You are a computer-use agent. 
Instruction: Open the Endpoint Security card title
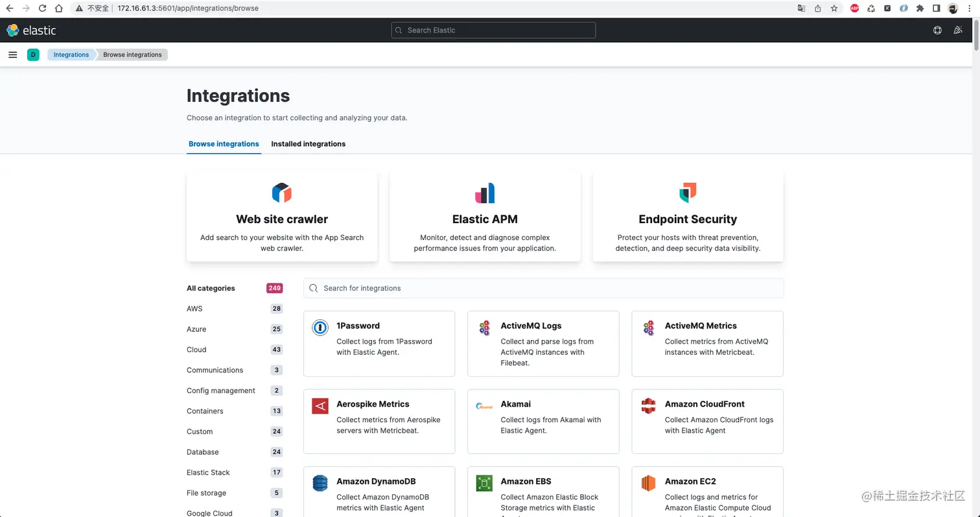pyautogui.click(x=688, y=219)
